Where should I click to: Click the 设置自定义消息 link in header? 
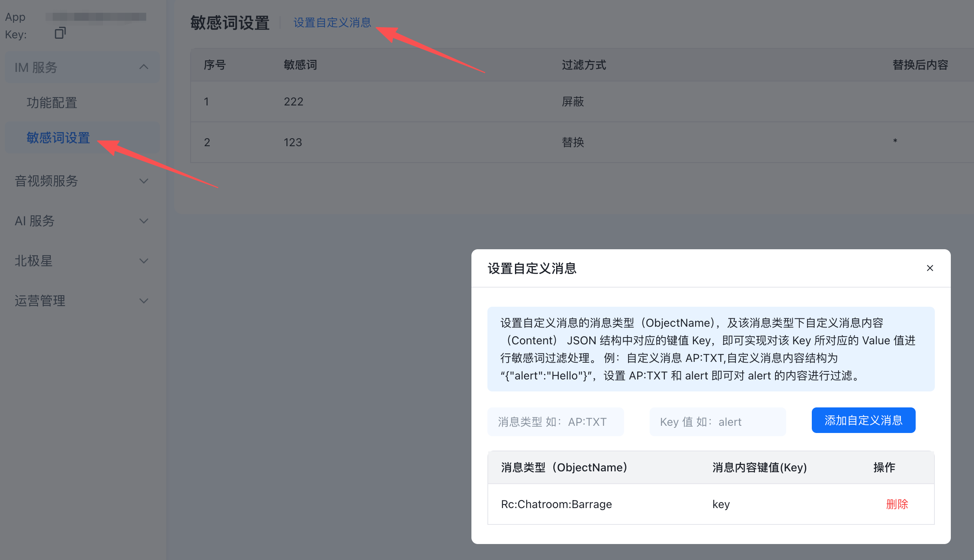tap(332, 22)
